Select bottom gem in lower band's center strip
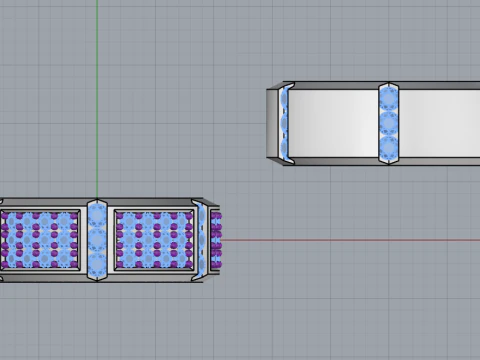This screenshot has width=480, height=360. (x=97, y=264)
